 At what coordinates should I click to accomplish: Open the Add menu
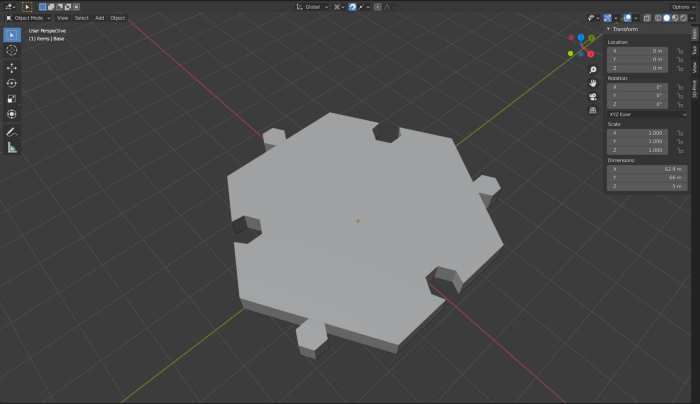click(99, 18)
